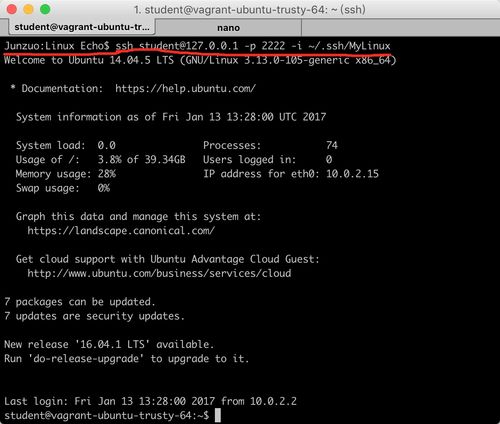Image resolution: width=500 pixels, height=424 pixels.
Task: Click the green zoom window button
Action: tap(45, 9)
